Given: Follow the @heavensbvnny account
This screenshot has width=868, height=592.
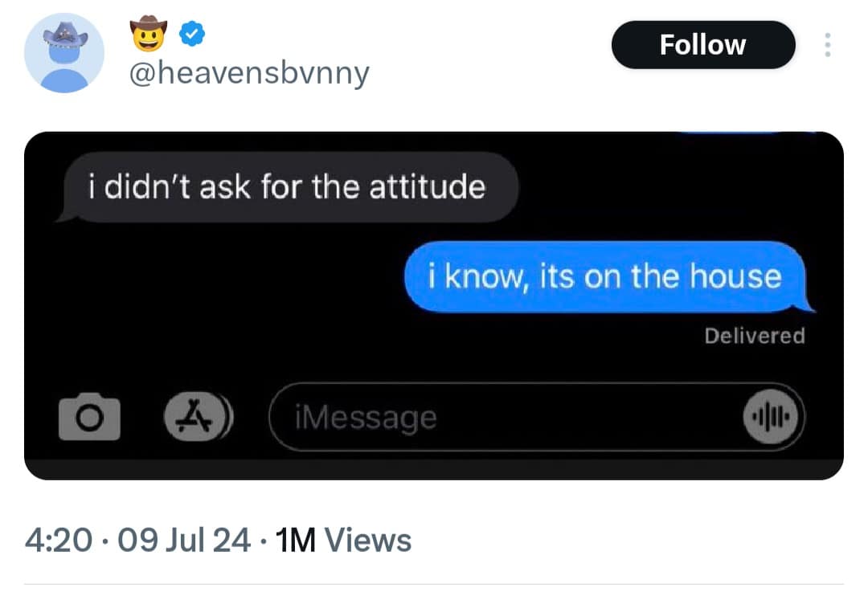Looking at the screenshot, I should tap(702, 45).
